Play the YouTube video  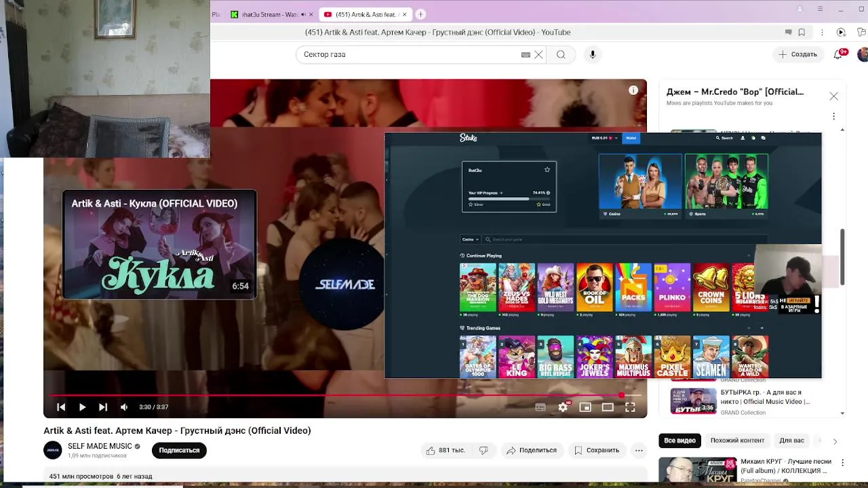[x=82, y=407]
